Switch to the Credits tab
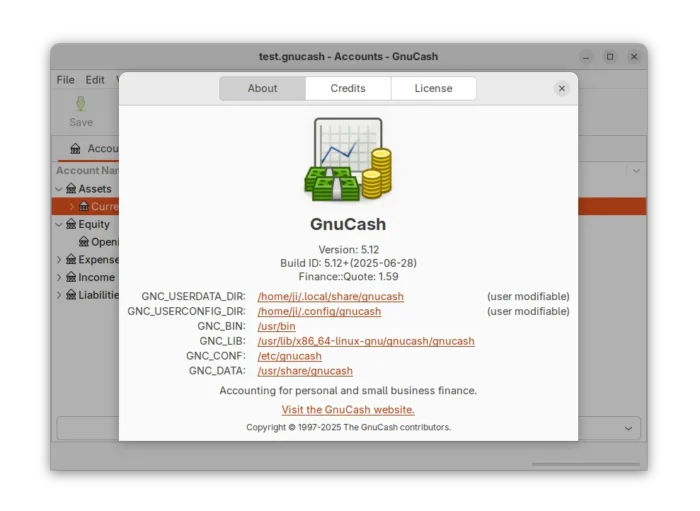Screen dimensions: 700x511 348,89
